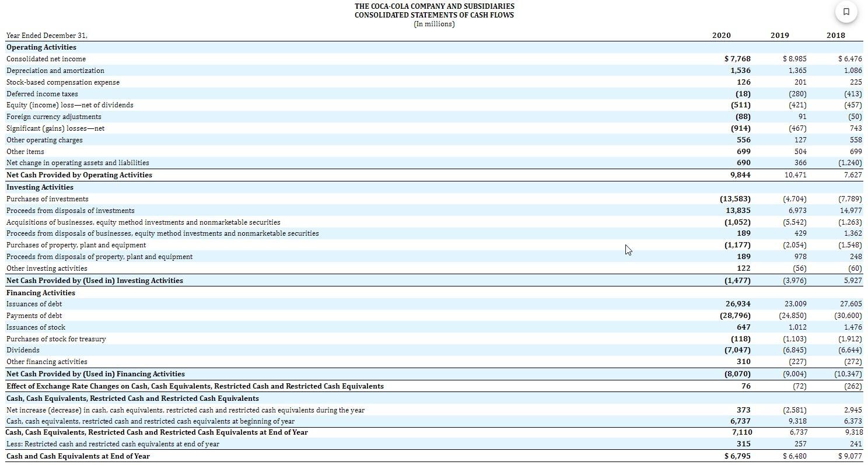Click 'Year Ended December 31,' header text
The height and width of the screenshot is (465, 868).
point(47,36)
